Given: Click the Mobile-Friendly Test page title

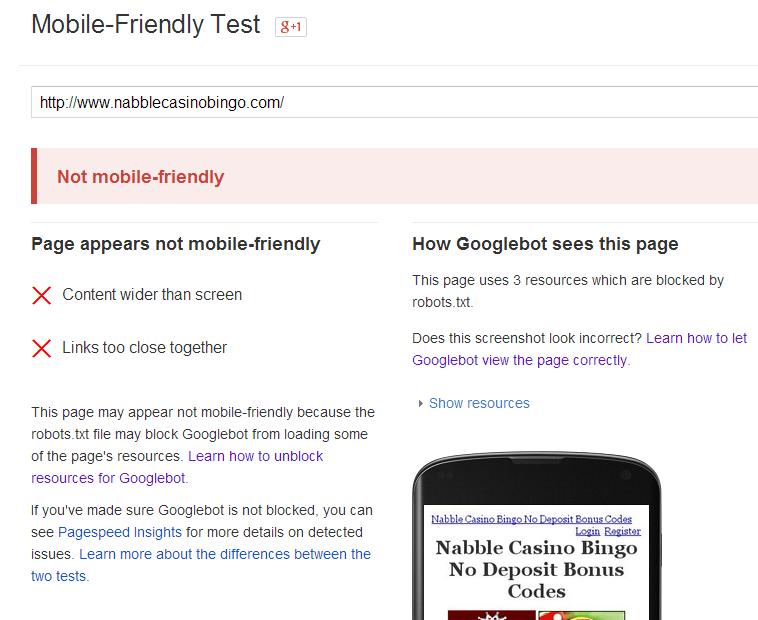Looking at the screenshot, I should coord(146,25).
